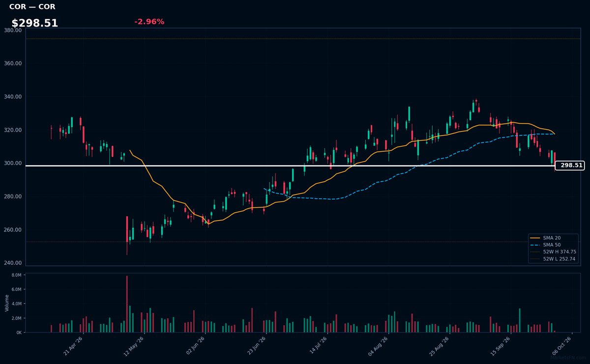Viewport: 590px width, 364px height.
Task: Click the tallest red volume bar near 8.0M
Action: click(x=127, y=304)
